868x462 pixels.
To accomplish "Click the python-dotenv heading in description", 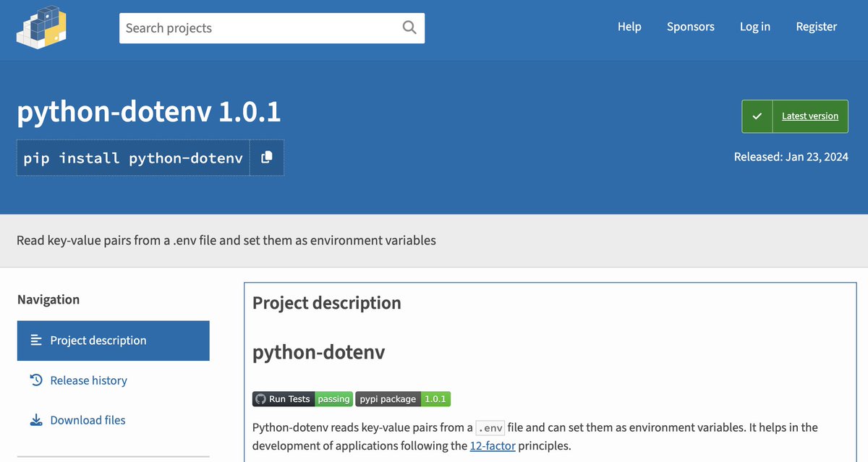I will pyautogui.click(x=319, y=352).
